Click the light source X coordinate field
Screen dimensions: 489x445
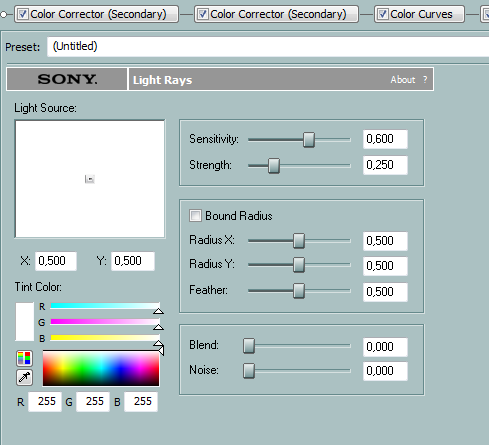coord(56,261)
